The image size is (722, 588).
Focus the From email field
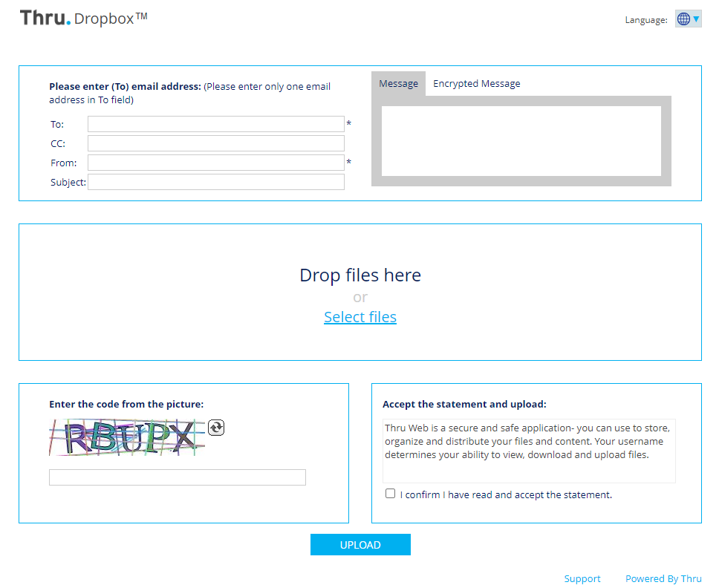[215, 163]
